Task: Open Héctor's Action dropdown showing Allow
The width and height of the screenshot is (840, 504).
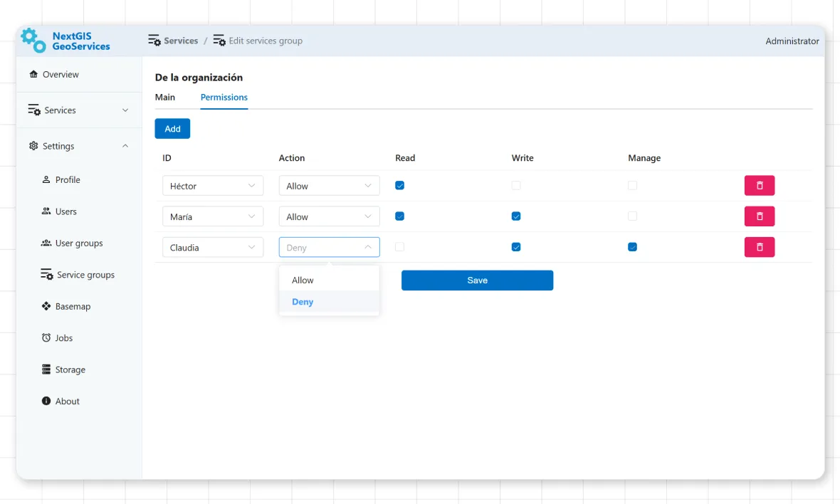Action: (x=329, y=186)
